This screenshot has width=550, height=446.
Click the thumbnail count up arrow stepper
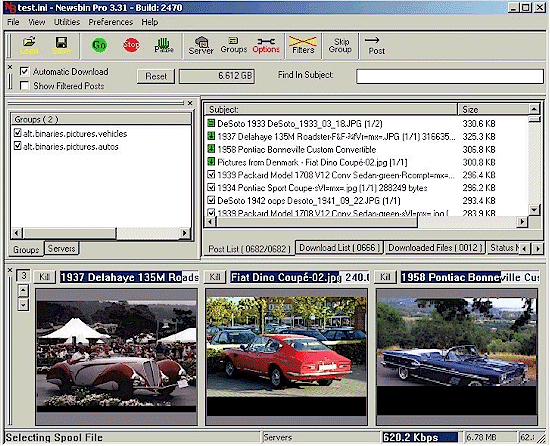(x=23, y=290)
